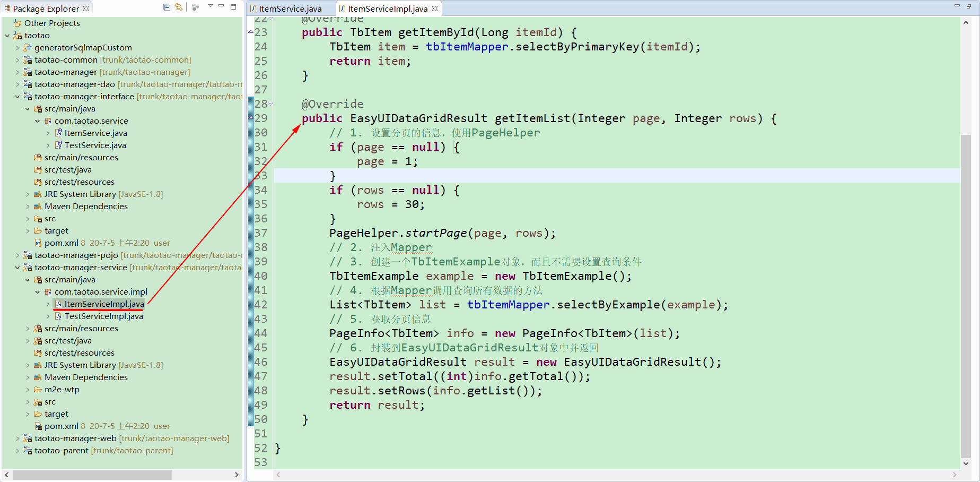Collapse the com.taotao.service.impl package

[37, 292]
